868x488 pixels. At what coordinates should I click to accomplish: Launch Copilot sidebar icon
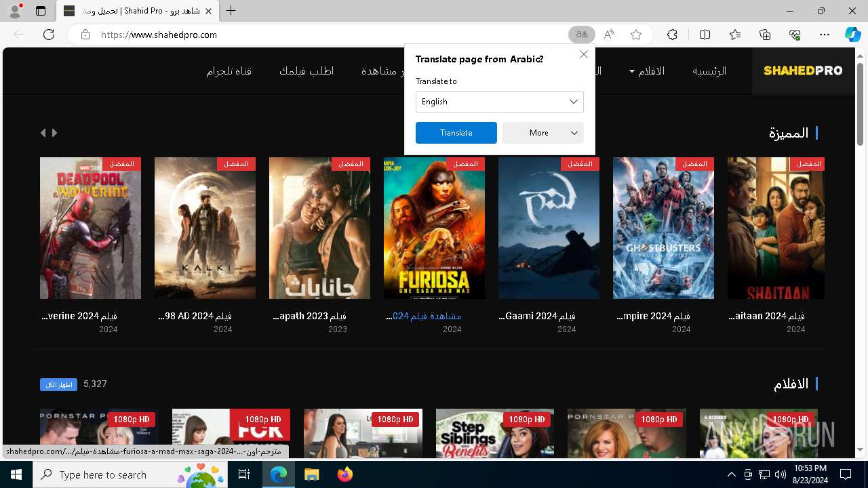[x=852, y=35]
